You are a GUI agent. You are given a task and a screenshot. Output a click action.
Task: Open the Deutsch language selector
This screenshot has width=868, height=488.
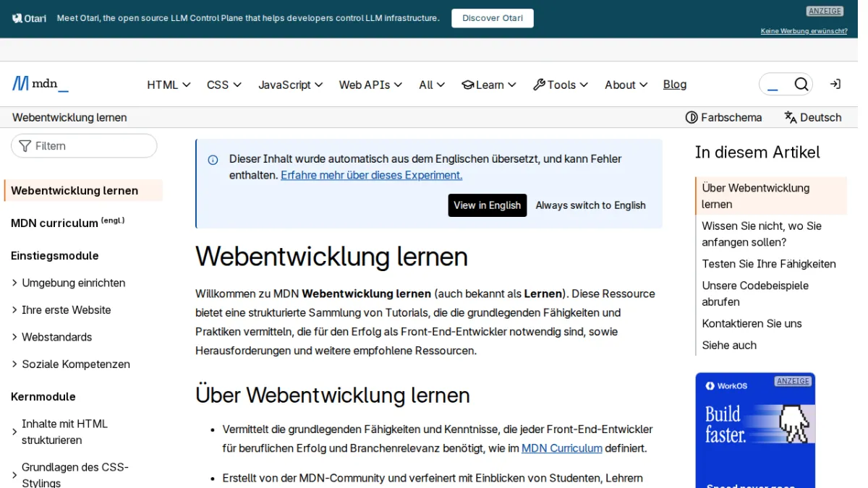coord(813,117)
